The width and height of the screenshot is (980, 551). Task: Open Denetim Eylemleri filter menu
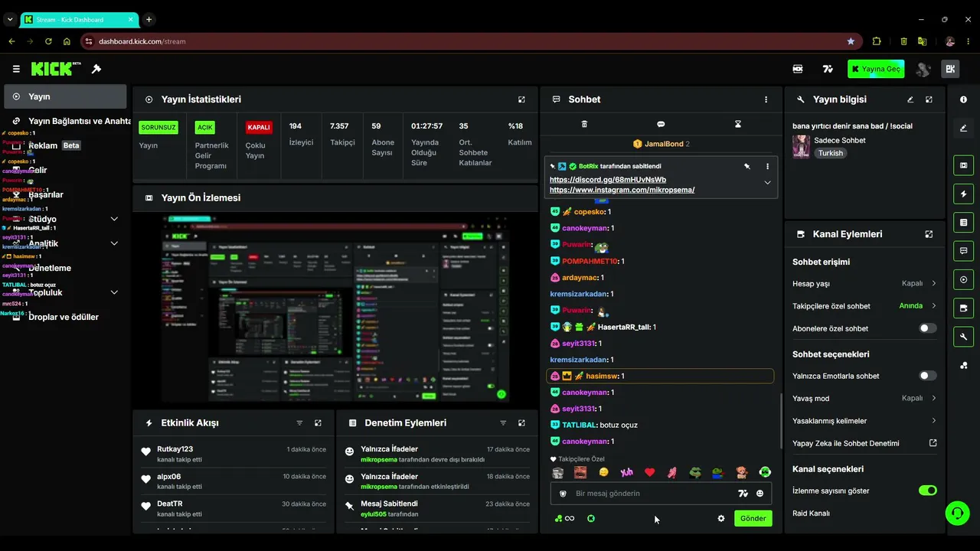tap(503, 423)
